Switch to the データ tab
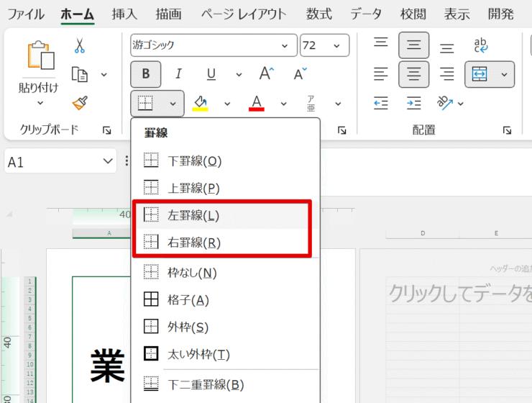The height and width of the screenshot is (403, 532). click(x=366, y=14)
